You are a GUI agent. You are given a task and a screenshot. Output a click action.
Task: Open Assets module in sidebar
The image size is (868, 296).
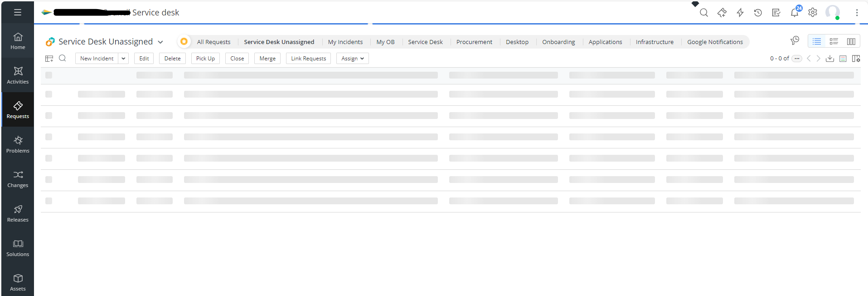(18, 282)
